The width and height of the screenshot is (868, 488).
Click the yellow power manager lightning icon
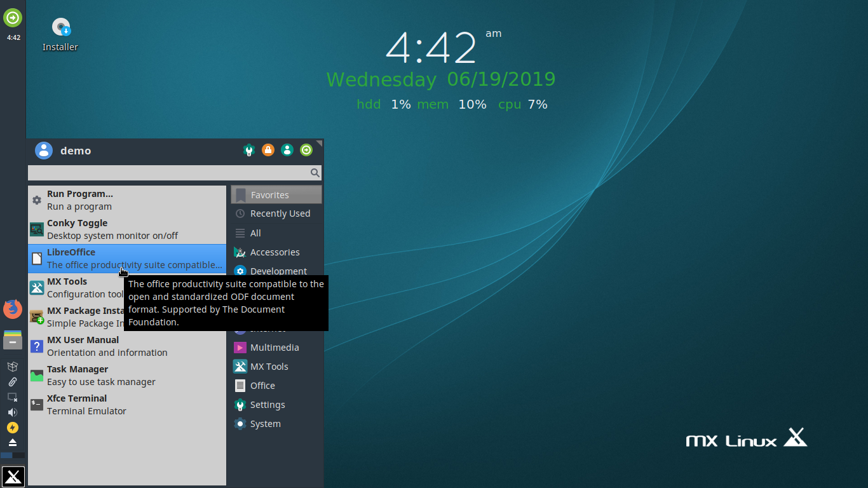pos(13,428)
